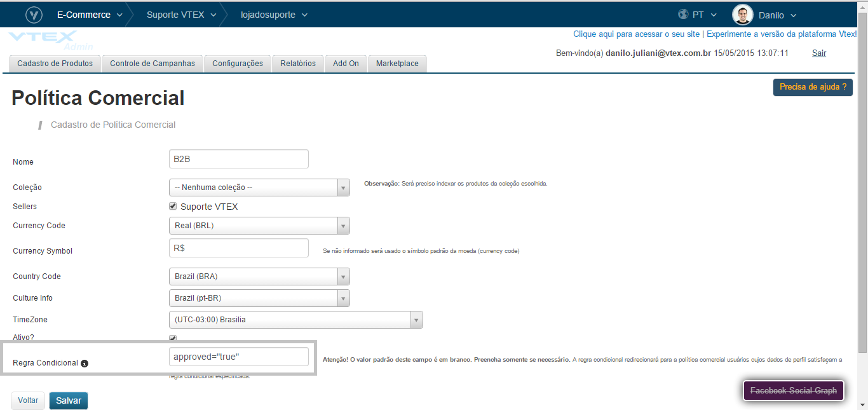
Task: Focus the Regra Condicional input field
Action: tap(238, 357)
